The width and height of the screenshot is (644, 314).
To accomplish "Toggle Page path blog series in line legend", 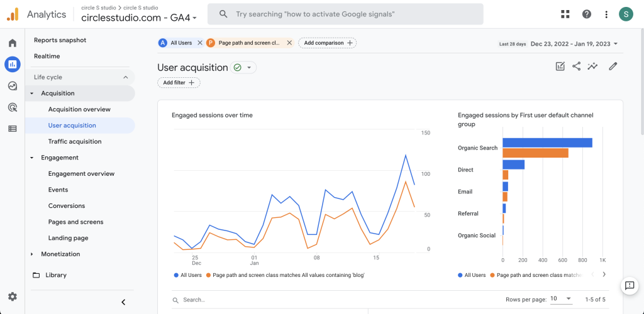I will [286, 275].
